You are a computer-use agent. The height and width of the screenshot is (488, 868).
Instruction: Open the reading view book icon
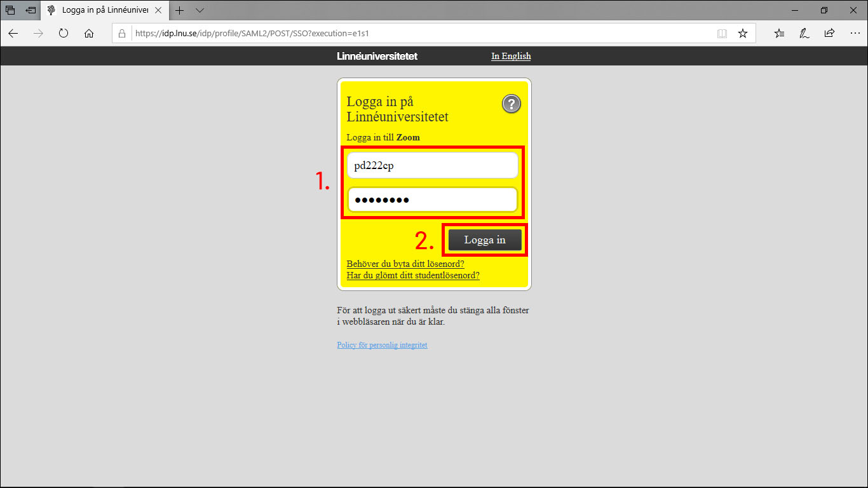722,34
